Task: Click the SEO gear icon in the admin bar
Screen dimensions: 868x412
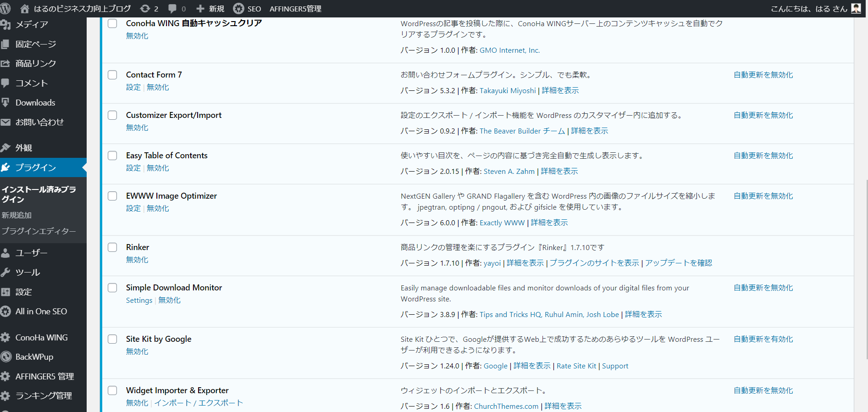Action: [238, 9]
